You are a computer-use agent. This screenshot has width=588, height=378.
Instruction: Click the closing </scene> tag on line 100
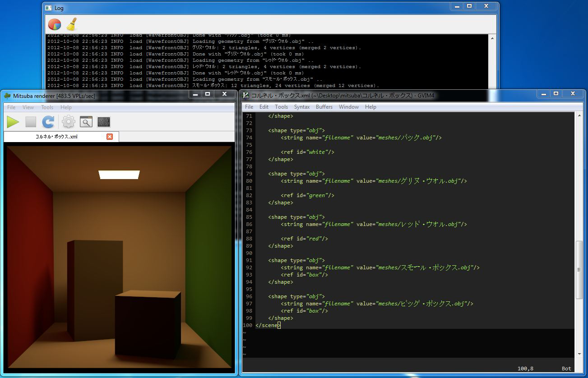tap(268, 325)
